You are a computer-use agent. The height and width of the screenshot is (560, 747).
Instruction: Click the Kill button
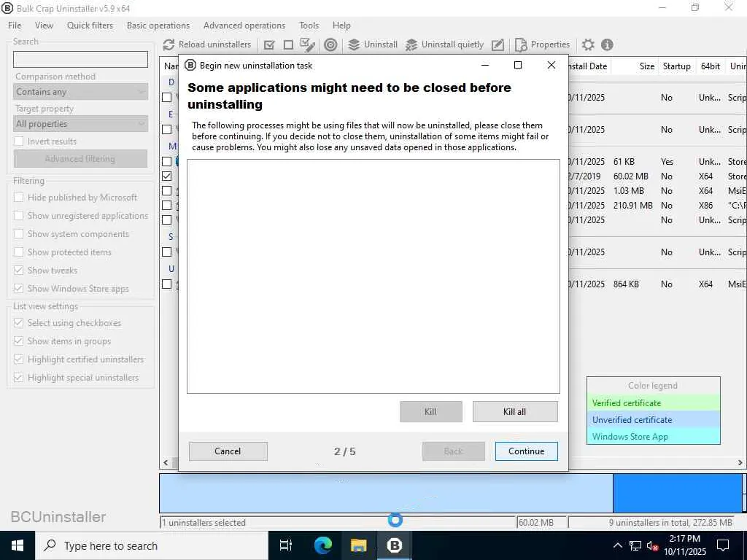(430, 411)
